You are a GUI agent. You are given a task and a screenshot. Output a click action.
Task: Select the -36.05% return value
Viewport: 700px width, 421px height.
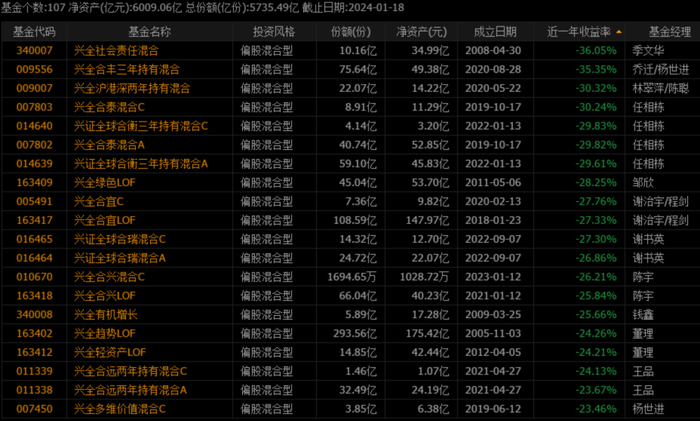click(x=596, y=50)
